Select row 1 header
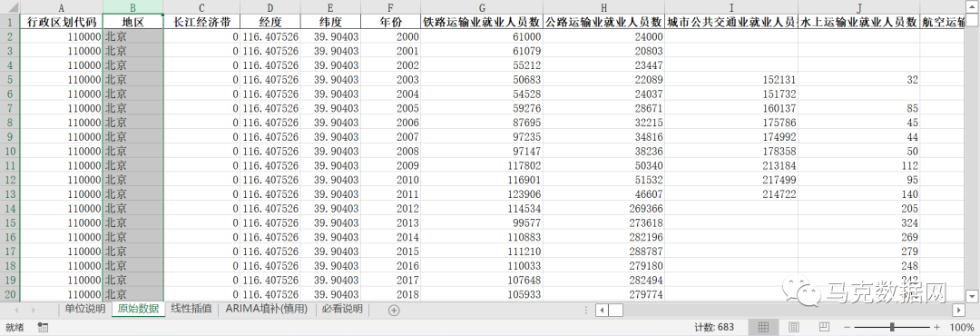The image size is (980, 336). pos(10,22)
